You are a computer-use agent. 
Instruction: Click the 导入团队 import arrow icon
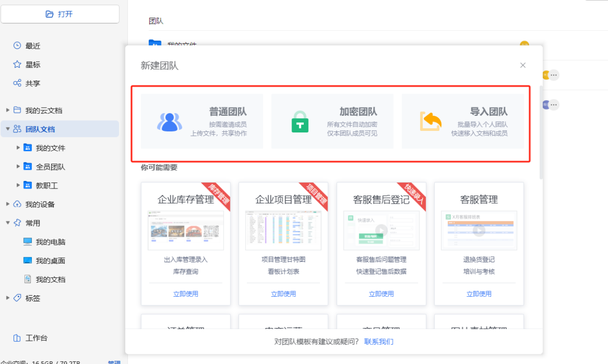[430, 121]
